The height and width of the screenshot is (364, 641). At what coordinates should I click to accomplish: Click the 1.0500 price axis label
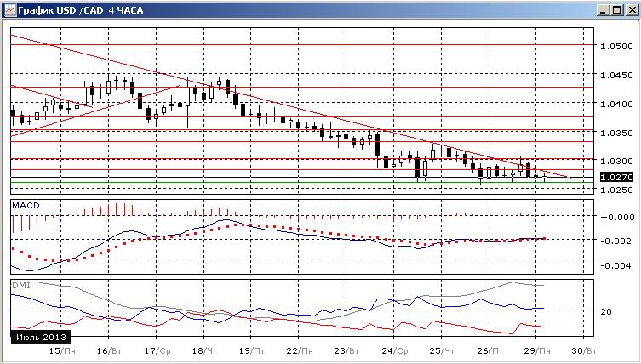click(x=616, y=46)
